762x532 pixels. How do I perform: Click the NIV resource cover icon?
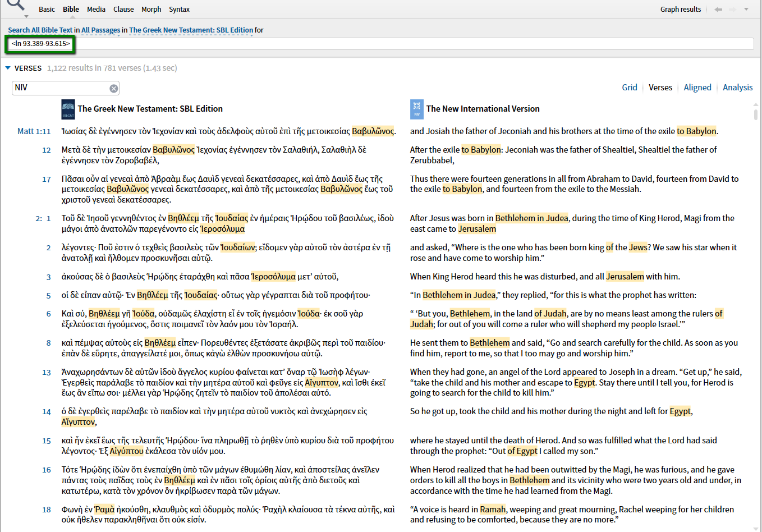416,109
